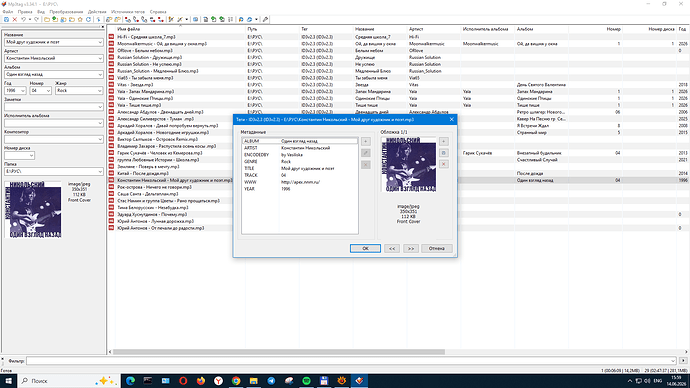
Task: Click the Add directory folder icon with green plus
Action: tap(55, 19)
